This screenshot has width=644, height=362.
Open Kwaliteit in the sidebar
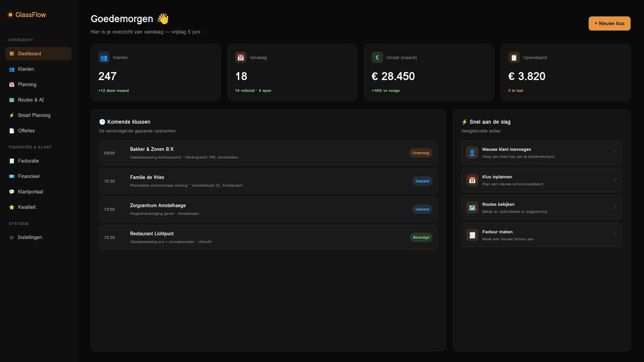pyautogui.click(x=38, y=207)
